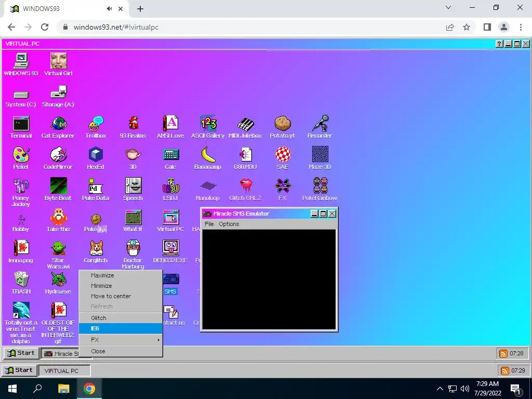Launch the What If icon
532x399 pixels.
133,220
